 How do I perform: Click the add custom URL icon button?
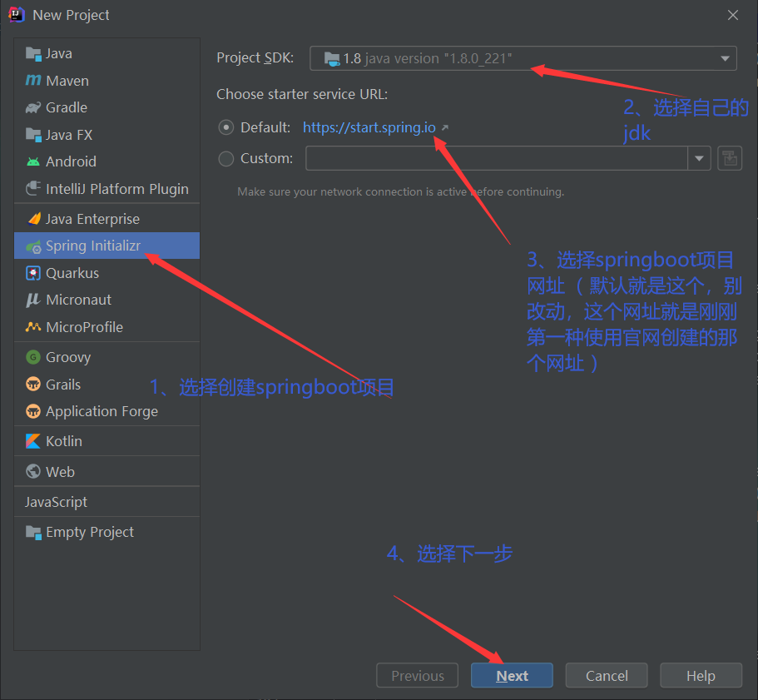pyautogui.click(x=730, y=158)
